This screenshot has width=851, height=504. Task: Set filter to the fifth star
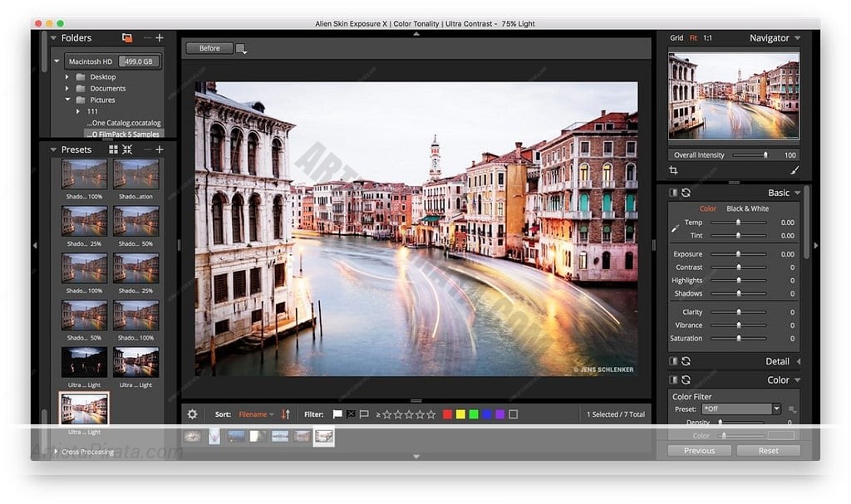click(x=431, y=414)
